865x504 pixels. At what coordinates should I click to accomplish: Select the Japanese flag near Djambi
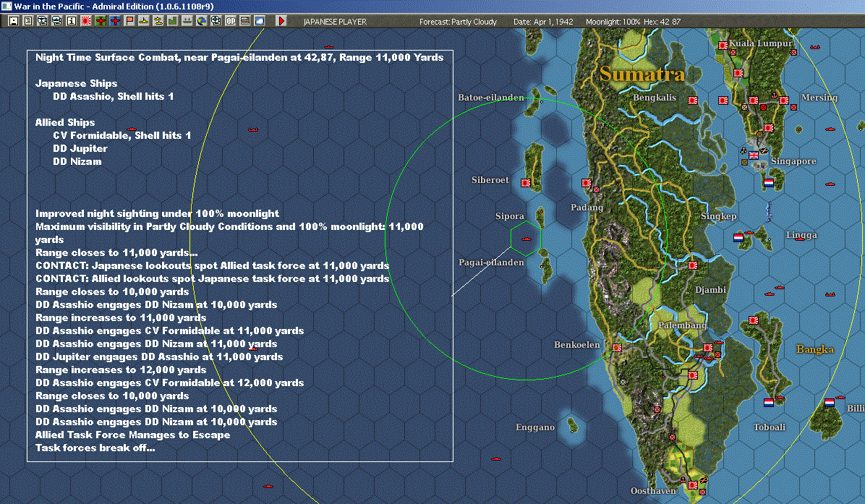pyautogui.click(x=693, y=266)
